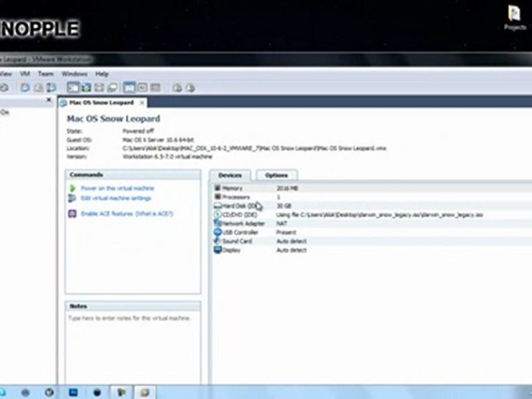Click the Notes panel header
Viewport: 532px width, 399px height.
132,306
